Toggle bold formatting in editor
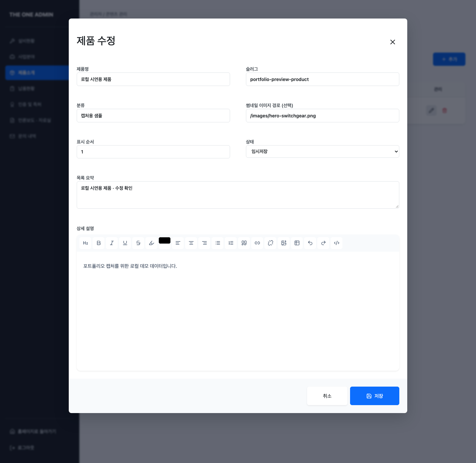 click(x=99, y=243)
